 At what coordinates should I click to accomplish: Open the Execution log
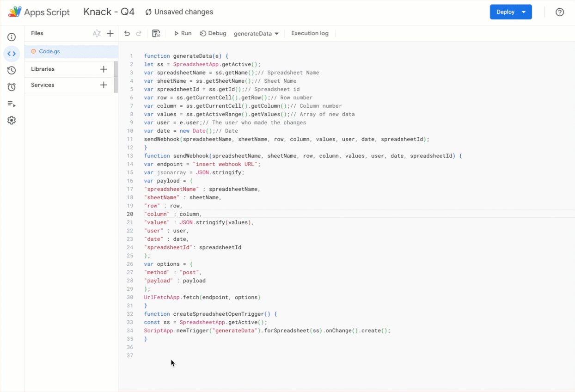pyautogui.click(x=309, y=33)
